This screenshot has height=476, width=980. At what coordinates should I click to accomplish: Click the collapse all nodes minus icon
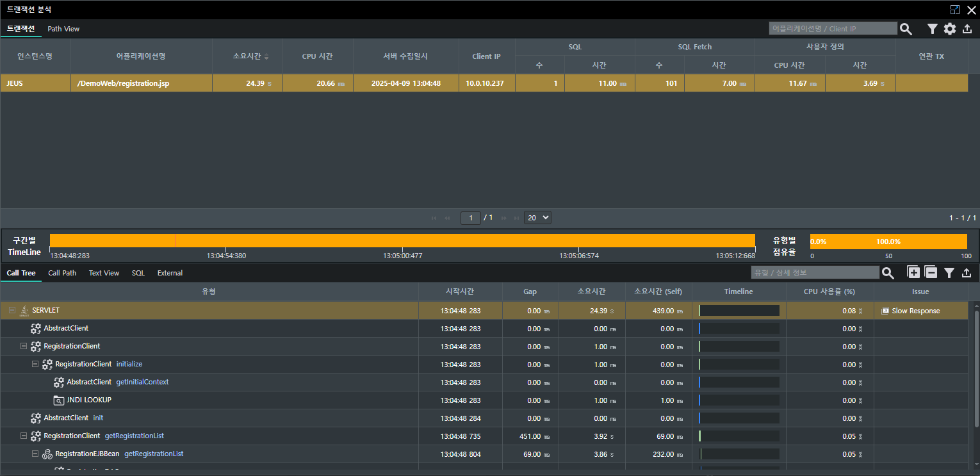click(931, 272)
